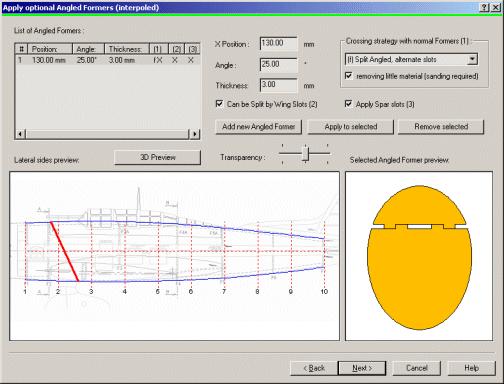
Task: Click list scrollbar left arrow
Action: pyautogui.click(x=20, y=134)
